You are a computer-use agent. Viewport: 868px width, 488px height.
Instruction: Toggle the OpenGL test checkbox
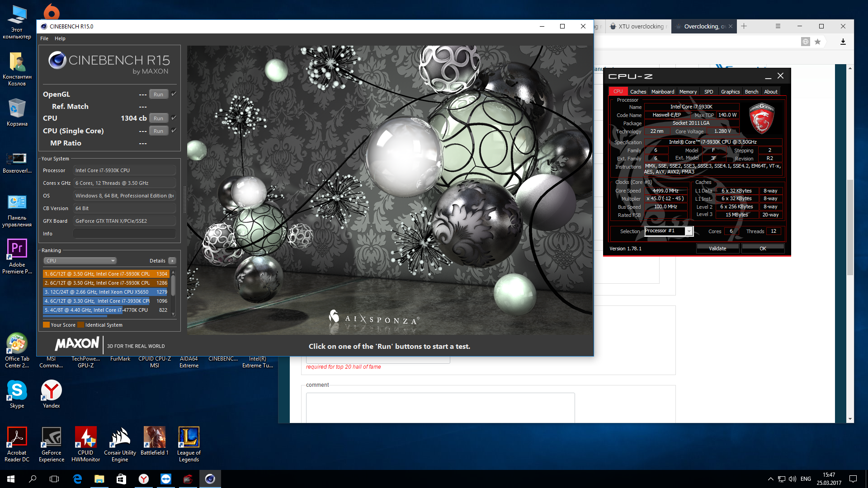point(174,94)
